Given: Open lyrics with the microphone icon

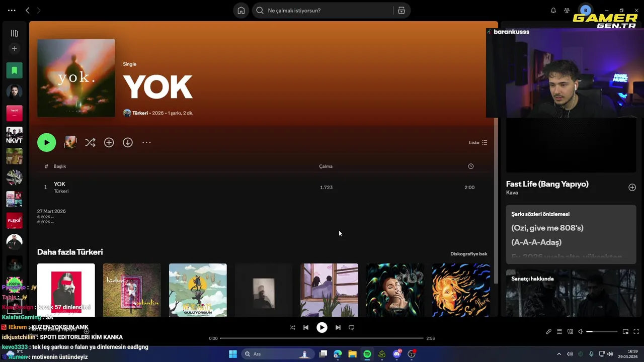Looking at the screenshot, I should point(549,332).
